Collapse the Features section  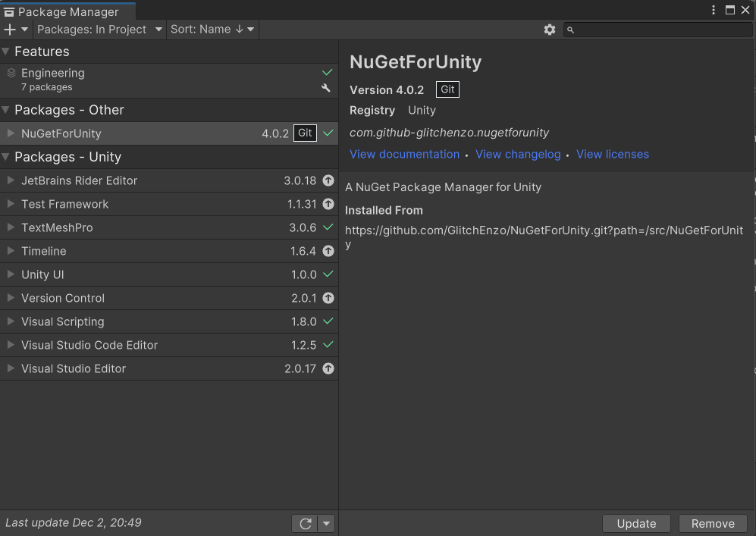click(x=6, y=51)
